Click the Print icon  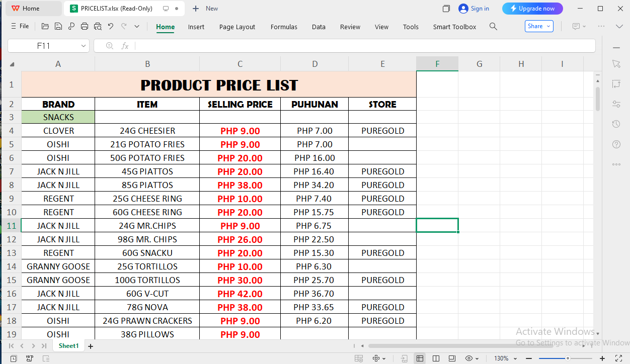coord(85,27)
